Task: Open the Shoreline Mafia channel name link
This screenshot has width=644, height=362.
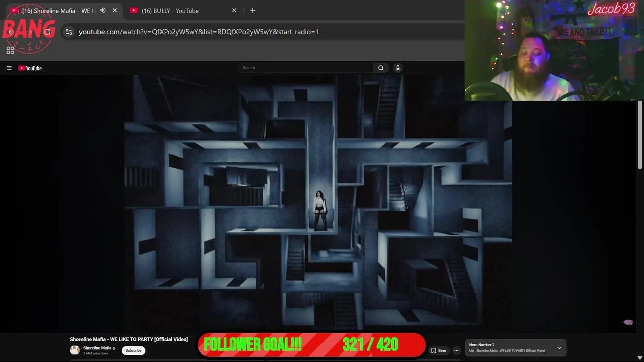Action: click(97, 348)
